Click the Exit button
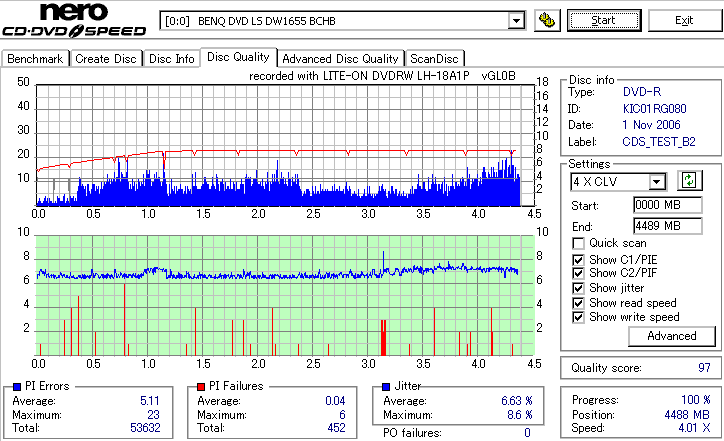Viewport: 724px width, 441px height. pos(684,21)
